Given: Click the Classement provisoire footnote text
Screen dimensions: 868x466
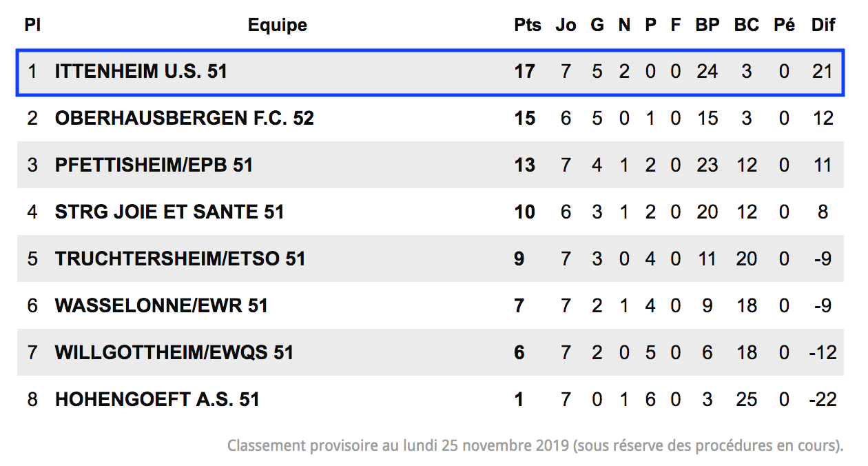Looking at the screenshot, I should [535, 445].
